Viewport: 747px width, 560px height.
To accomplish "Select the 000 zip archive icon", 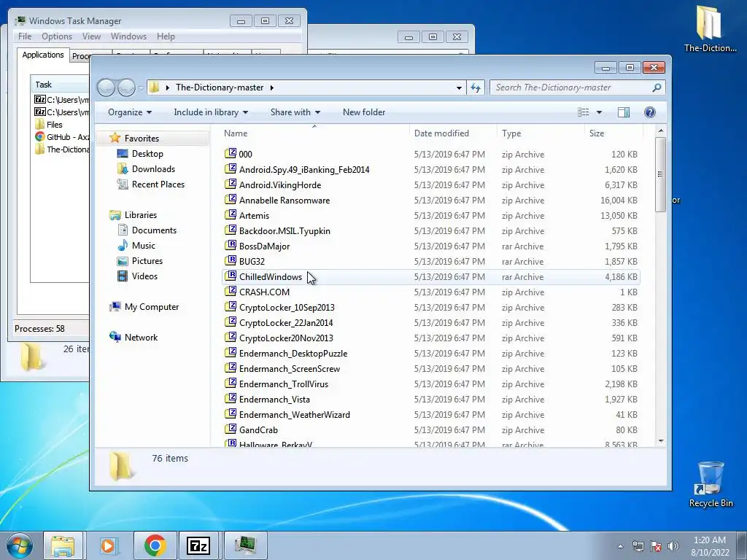I will [231, 153].
